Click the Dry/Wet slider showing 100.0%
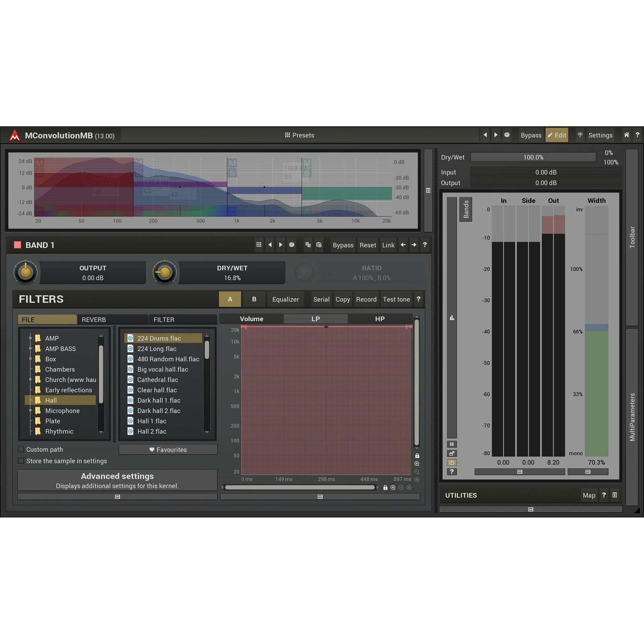 (x=533, y=157)
